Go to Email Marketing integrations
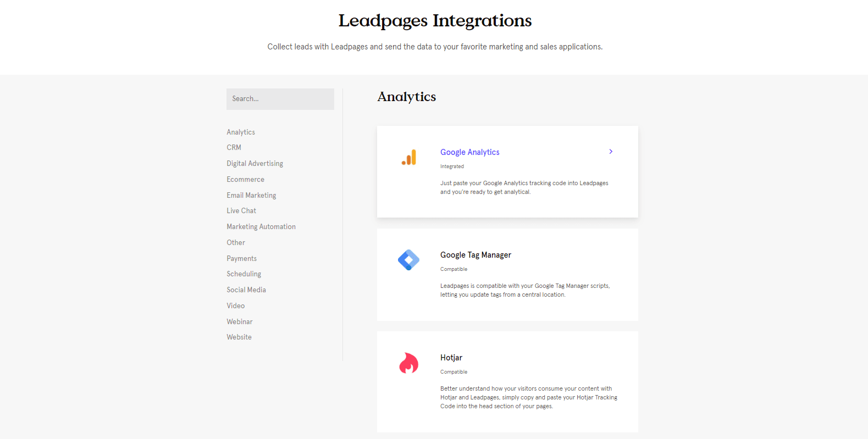Viewport: 868px width, 439px height. coord(252,195)
